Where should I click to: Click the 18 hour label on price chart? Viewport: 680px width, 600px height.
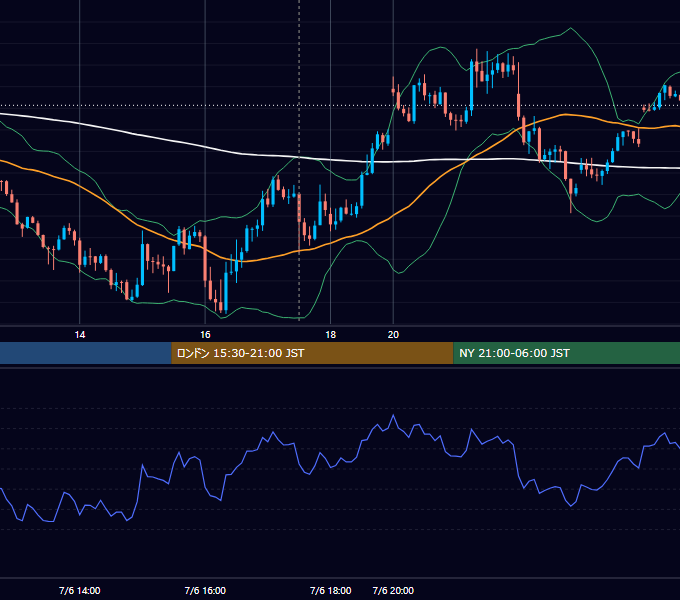(330, 335)
